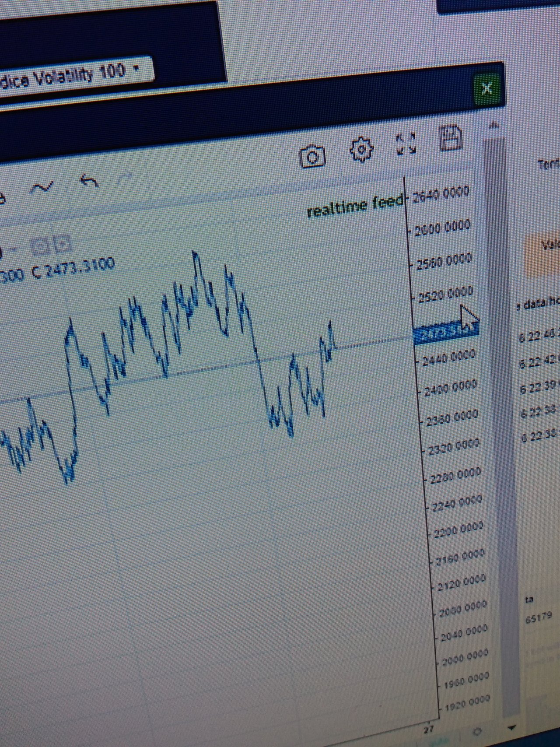This screenshot has width=560, height=747.
Task: Open chart settings via the top gear icon
Action: pyautogui.click(x=361, y=149)
